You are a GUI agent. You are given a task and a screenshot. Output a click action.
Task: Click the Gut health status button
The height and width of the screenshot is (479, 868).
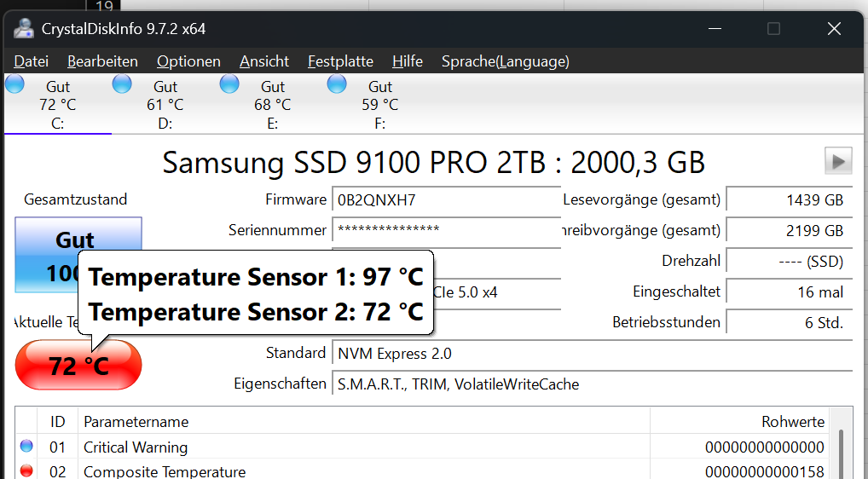pos(78,255)
